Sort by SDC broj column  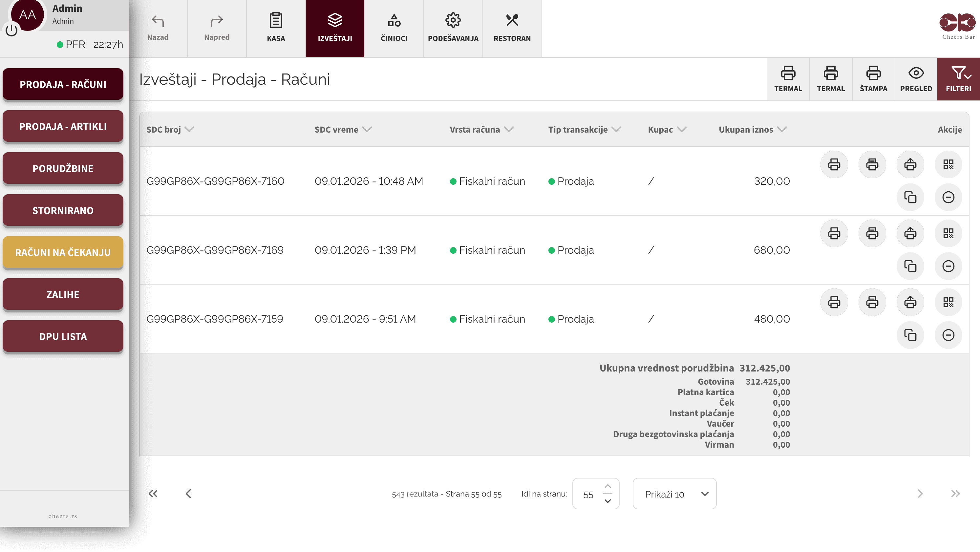(x=170, y=129)
